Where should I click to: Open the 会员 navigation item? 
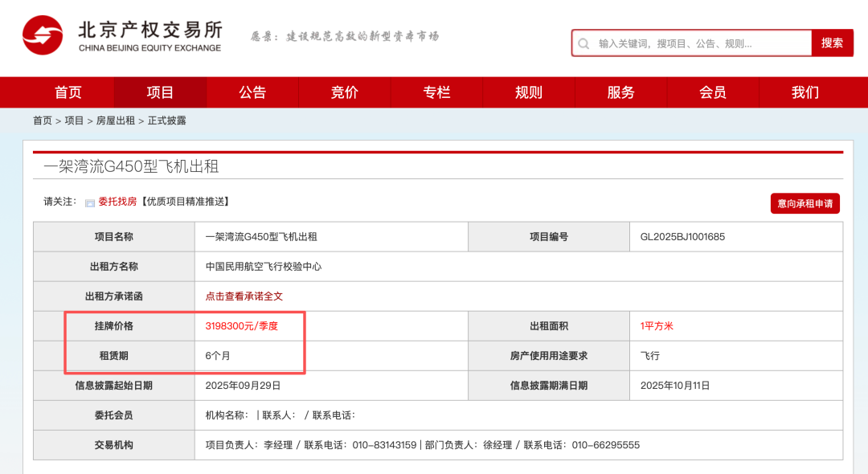point(713,92)
